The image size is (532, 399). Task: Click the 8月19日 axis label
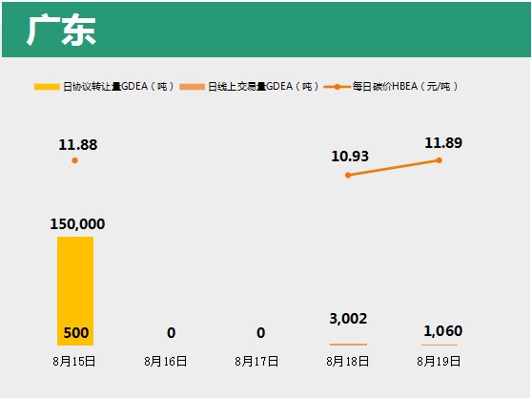coord(439,362)
